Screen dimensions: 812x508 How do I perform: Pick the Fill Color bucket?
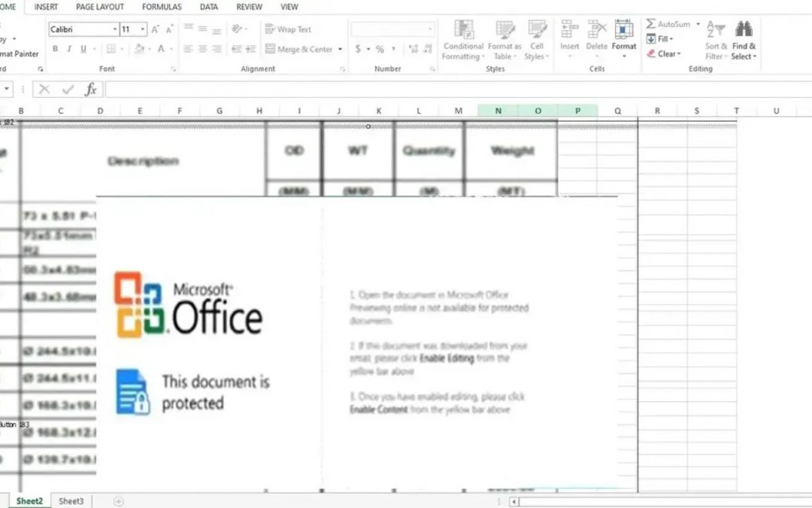(x=139, y=49)
